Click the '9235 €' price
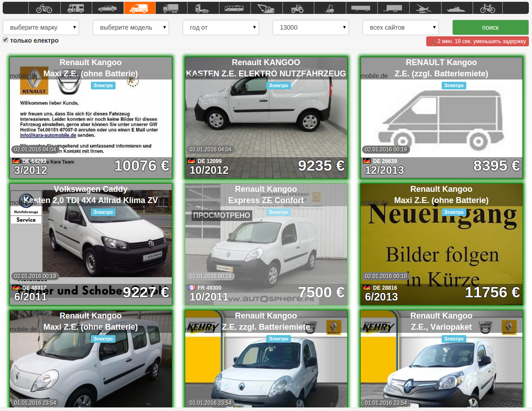532x411 pixels. (x=321, y=166)
